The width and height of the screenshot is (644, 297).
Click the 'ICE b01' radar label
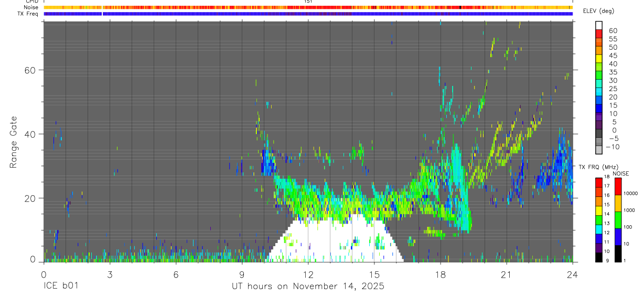pos(61,287)
